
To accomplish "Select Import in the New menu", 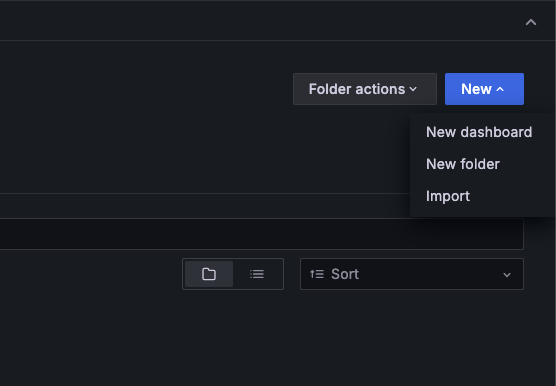I will click(448, 196).
